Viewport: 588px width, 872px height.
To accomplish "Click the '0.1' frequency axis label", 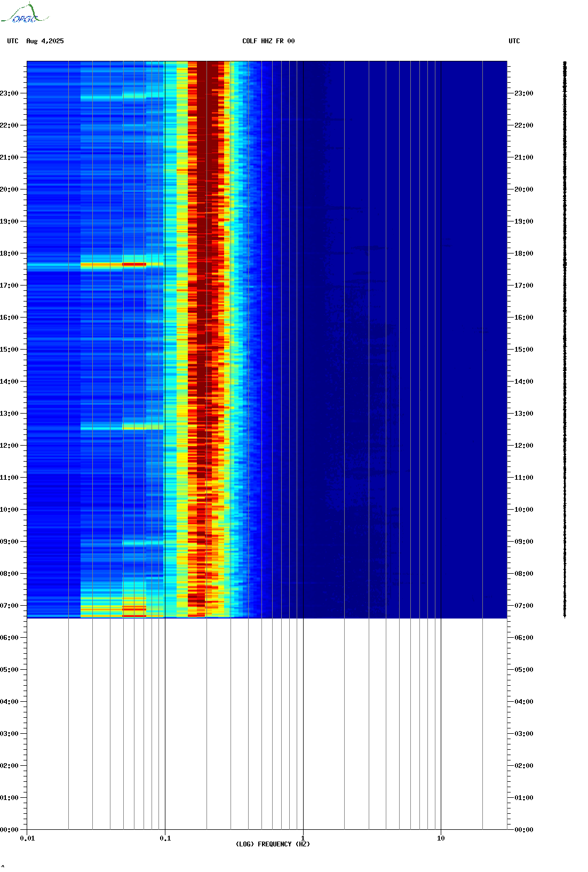I will click(x=165, y=838).
